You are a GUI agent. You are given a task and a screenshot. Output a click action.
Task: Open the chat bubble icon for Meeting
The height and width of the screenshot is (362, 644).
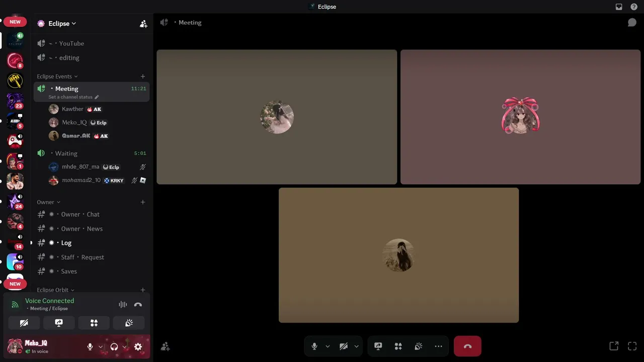pos(632,23)
